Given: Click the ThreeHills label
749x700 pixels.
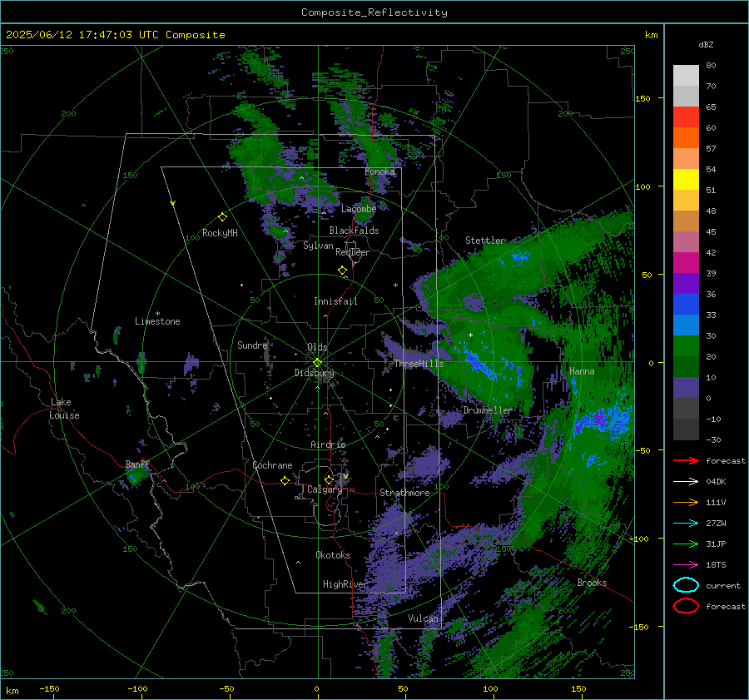Looking at the screenshot, I should [x=419, y=364].
